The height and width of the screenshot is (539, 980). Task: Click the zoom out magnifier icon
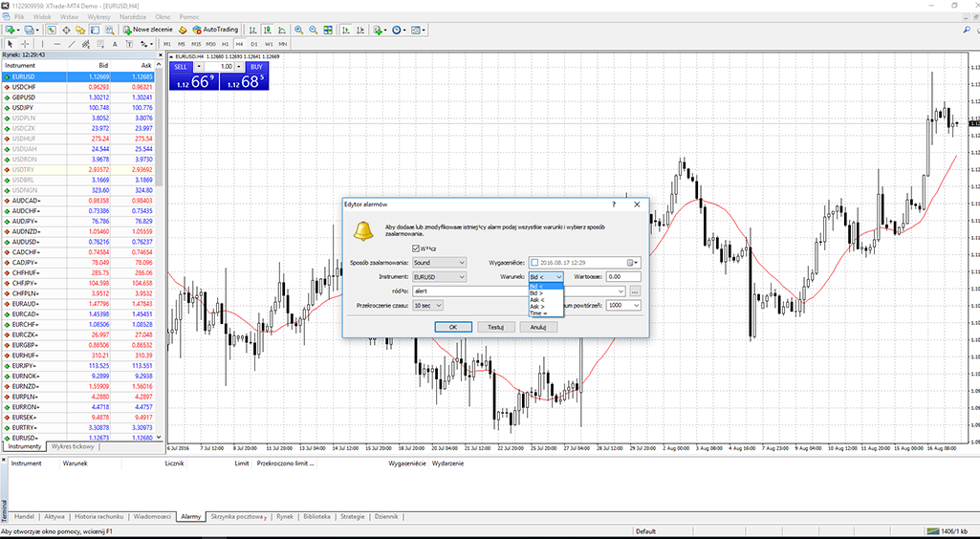click(313, 30)
